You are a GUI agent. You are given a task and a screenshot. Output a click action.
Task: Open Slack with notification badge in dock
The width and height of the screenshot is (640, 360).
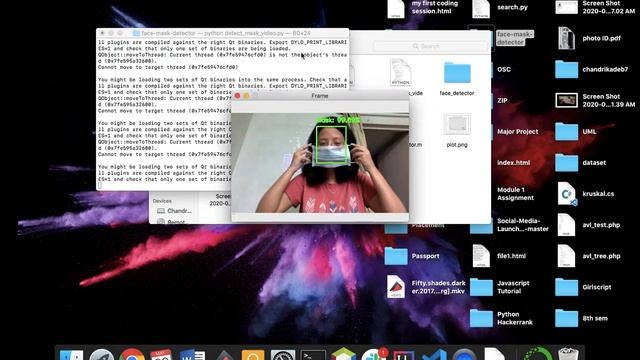coord(373,355)
